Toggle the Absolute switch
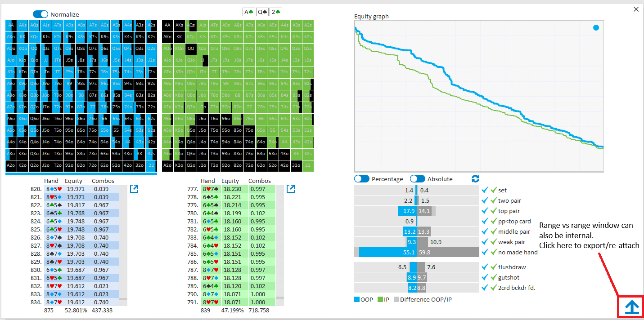Viewport: 644px width, 320px height. [x=417, y=179]
